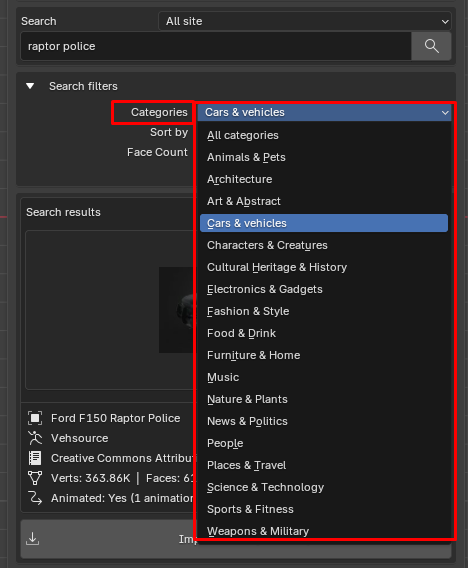Choose highlighted Cars & vehicles list entry
The image size is (468, 568).
pos(324,223)
